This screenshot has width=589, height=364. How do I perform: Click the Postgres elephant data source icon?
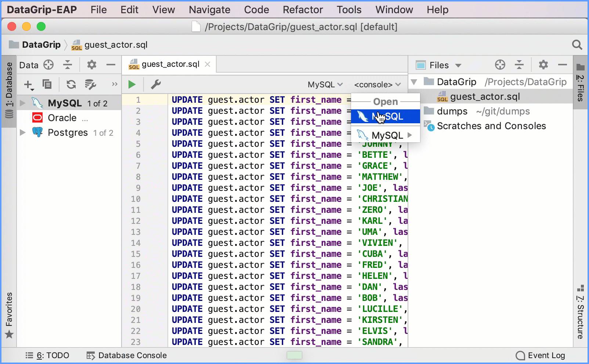click(37, 132)
